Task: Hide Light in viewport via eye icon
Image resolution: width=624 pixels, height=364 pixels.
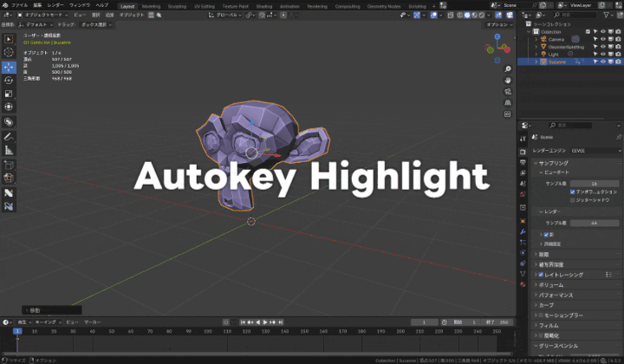Action: point(603,54)
